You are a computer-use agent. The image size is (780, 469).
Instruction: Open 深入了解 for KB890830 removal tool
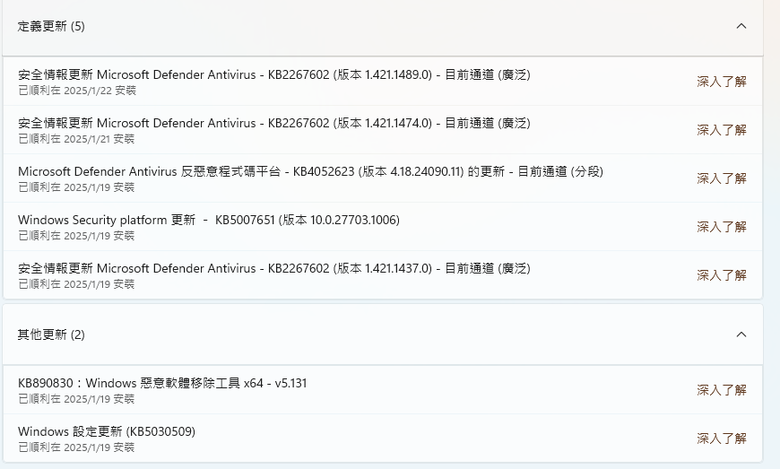pyautogui.click(x=721, y=390)
